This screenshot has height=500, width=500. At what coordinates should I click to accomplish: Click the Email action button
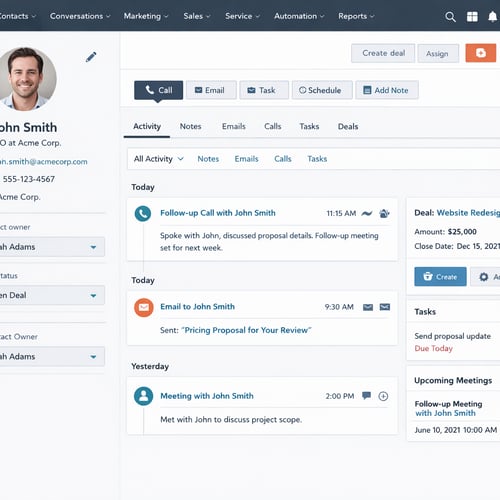coord(211,90)
